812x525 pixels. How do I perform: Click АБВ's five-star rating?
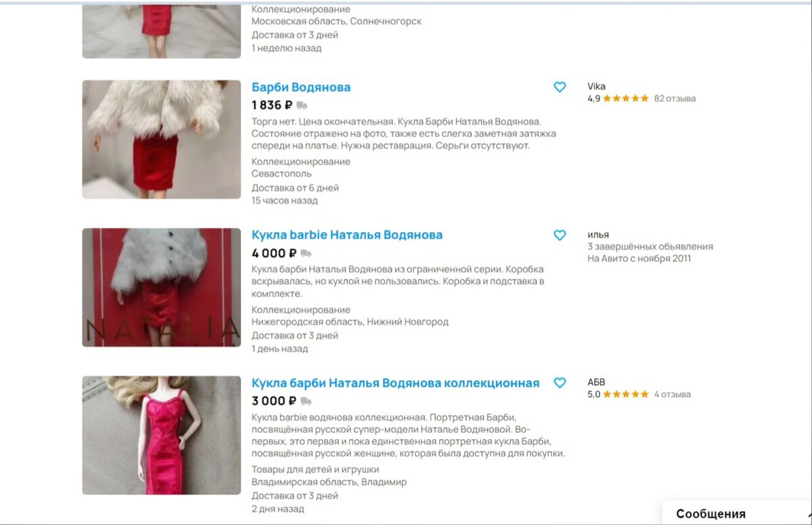pyautogui.click(x=626, y=394)
